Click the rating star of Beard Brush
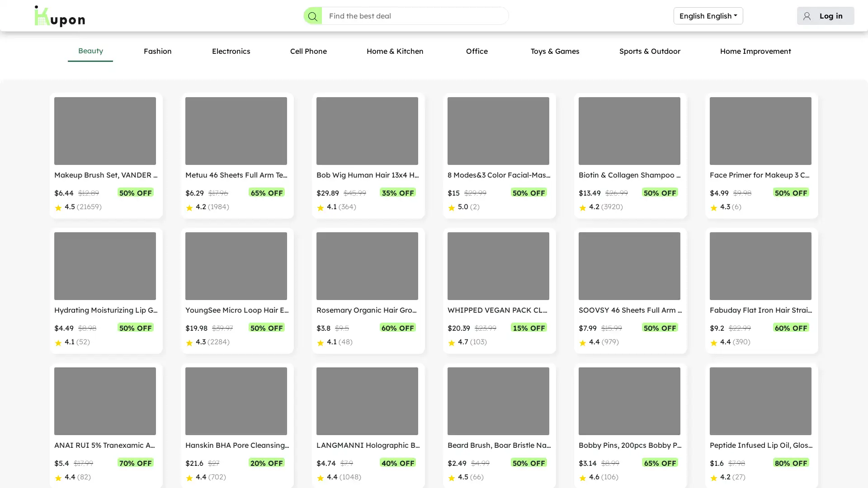868x488 pixels. click(x=452, y=478)
